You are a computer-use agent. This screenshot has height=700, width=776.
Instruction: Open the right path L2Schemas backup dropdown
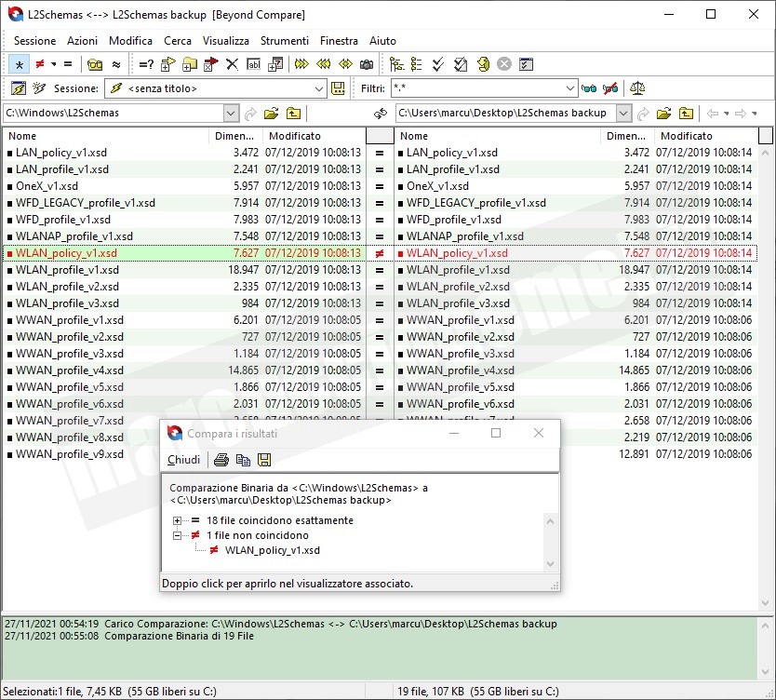(623, 114)
